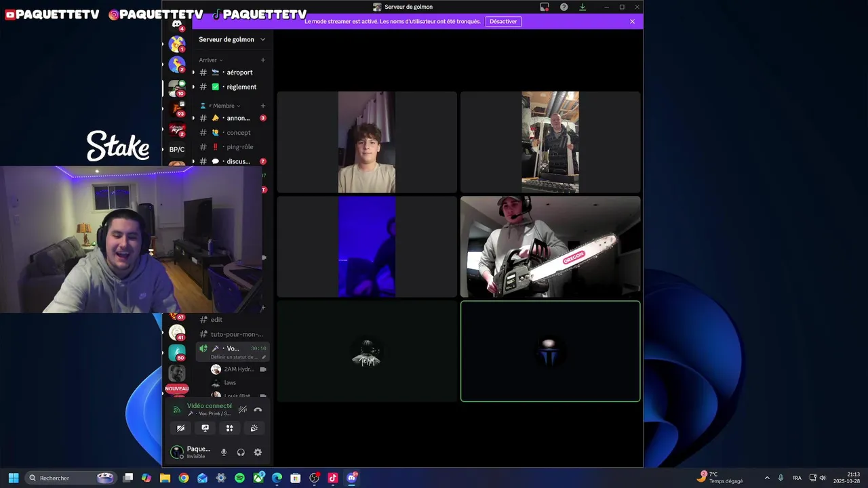Open user settings gear

(x=258, y=452)
